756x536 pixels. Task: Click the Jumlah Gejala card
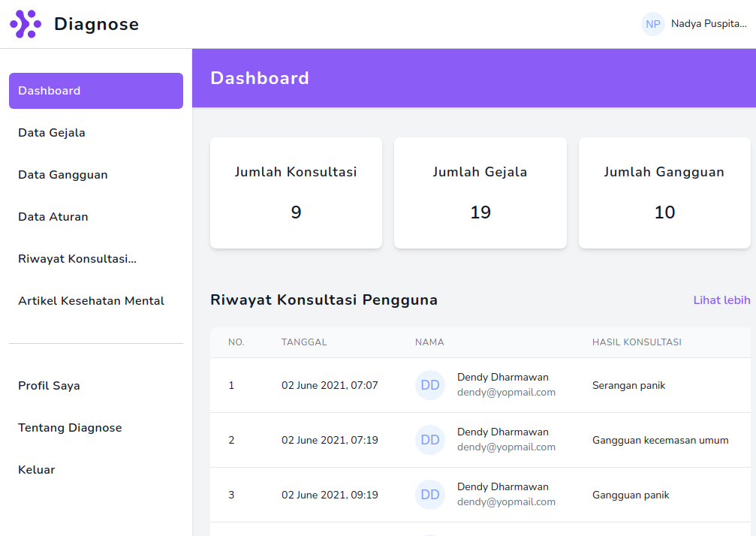(x=480, y=193)
